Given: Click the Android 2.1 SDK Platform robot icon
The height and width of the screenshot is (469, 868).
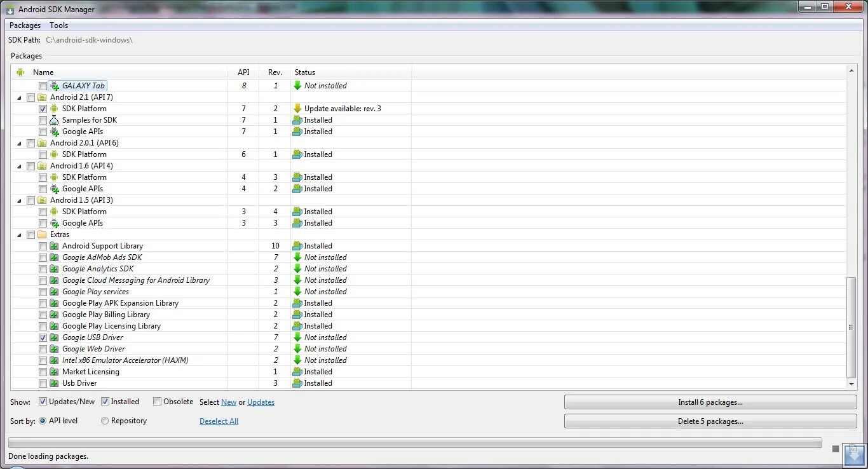Looking at the screenshot, I should coord(55,109).
